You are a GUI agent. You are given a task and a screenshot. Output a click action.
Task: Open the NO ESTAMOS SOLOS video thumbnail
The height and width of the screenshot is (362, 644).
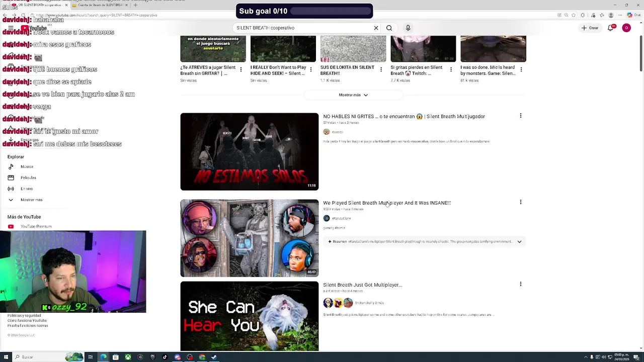(x=250, y=151)
